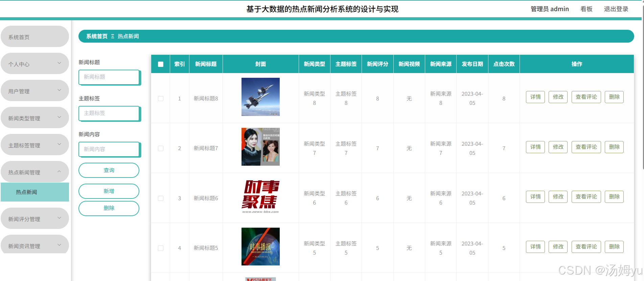Screen dimensions: 644x281
Task: Click the 新闻标题6 title cell
Action: (x=206, y=198)
